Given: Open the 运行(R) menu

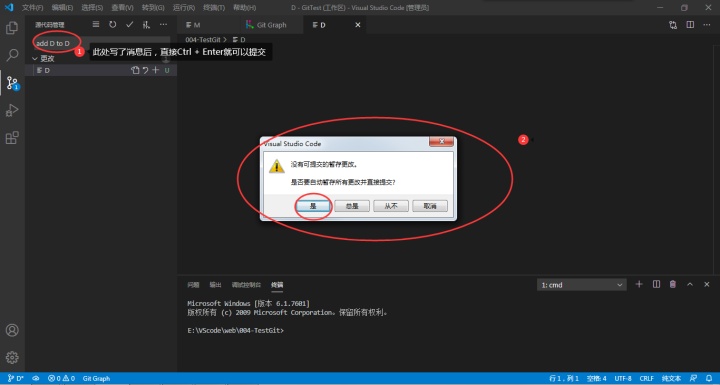Looking at the screenshot, I should (x=184, y=8).
